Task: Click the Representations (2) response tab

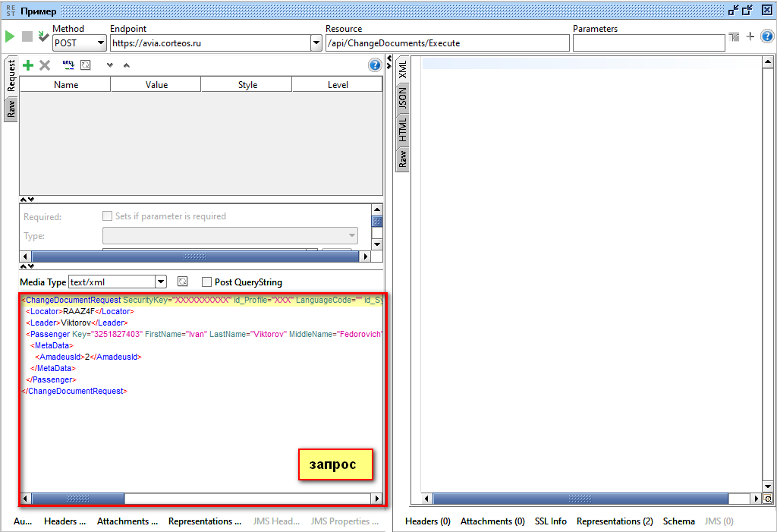Action: pos(615,521)
